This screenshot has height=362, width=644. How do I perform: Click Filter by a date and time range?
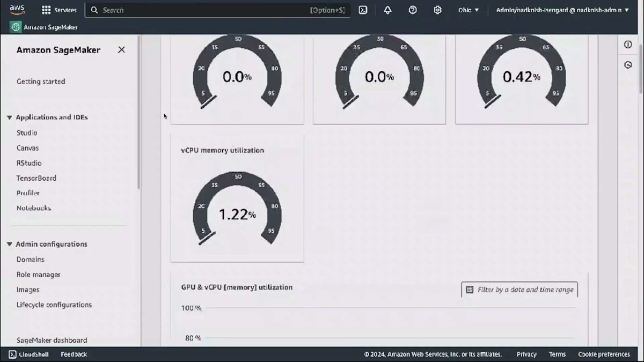tap(519, 290)
